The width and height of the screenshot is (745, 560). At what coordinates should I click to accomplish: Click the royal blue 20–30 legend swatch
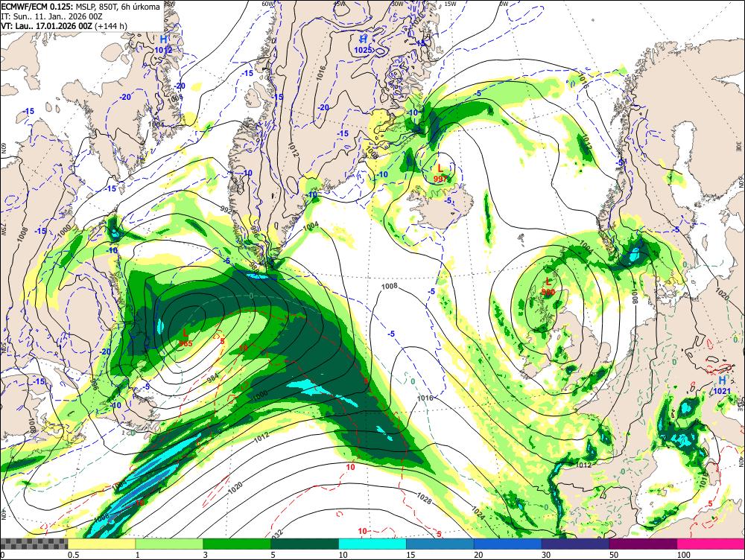coord(507,544)
